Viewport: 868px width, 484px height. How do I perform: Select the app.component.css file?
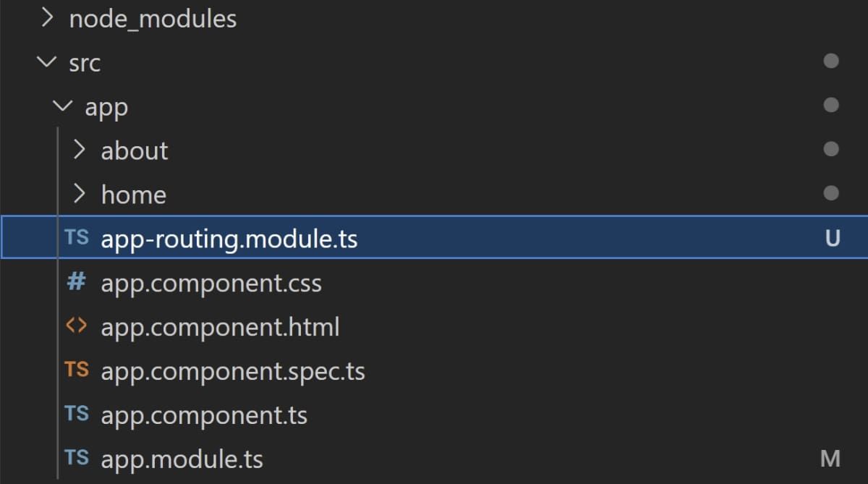tap(211, 283)
